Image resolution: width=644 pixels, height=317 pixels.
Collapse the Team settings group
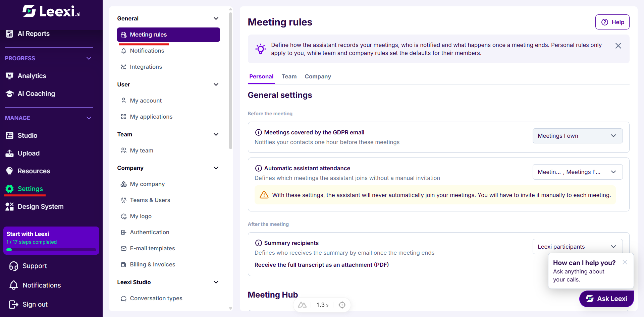click(216, 134)
